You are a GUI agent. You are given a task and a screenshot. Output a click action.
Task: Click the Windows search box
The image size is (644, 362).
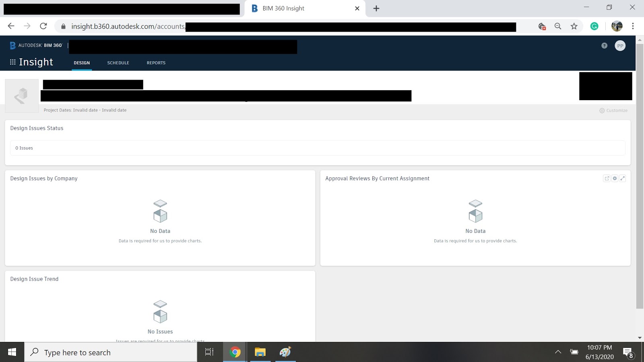click(x=111, y=352)
